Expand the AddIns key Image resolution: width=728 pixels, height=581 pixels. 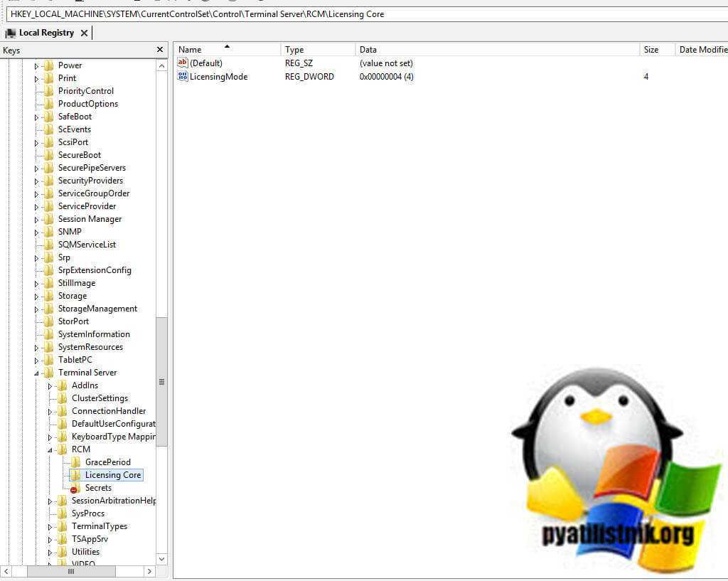point(50,385)
